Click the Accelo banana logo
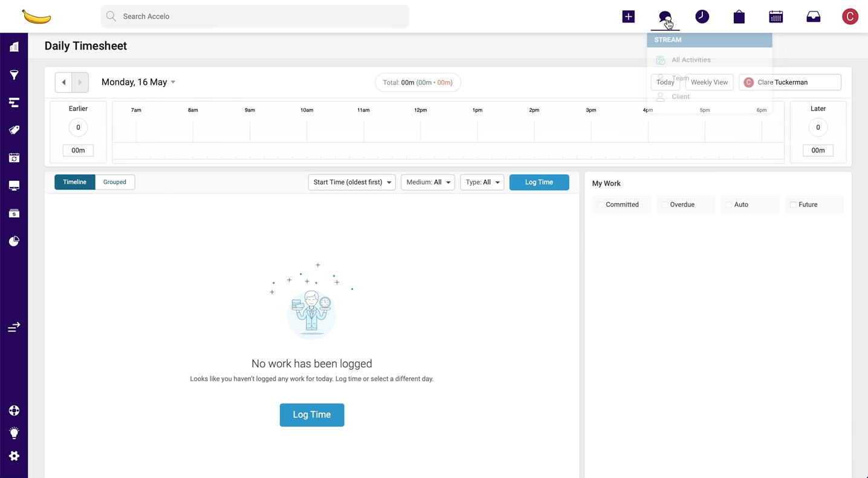The image size is (868, 478). click(36, 16)
